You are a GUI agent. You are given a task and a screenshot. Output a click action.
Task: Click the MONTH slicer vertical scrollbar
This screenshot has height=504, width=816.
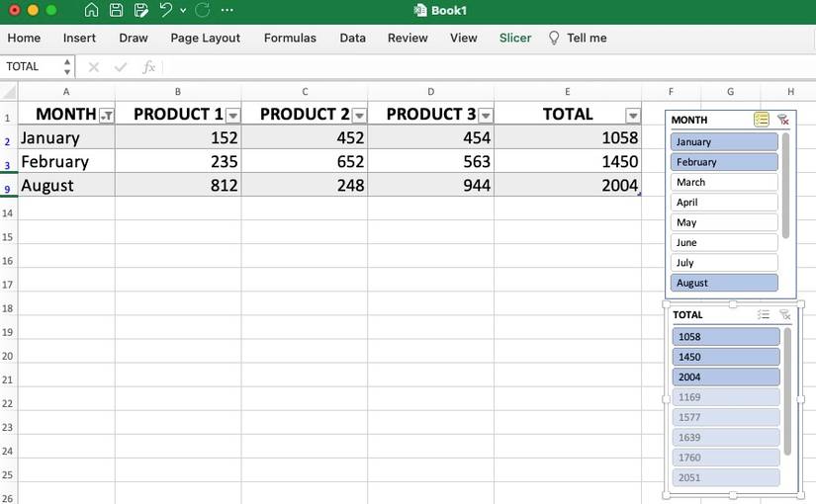[786, 186]
